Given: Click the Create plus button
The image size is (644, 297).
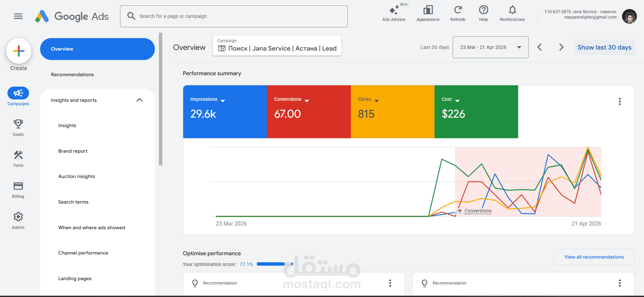Looking at the screenshot, I should coord(19,51).
